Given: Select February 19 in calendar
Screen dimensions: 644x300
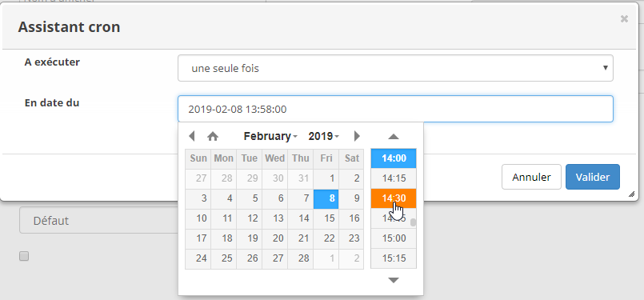Looking at the screenshot, I should pyautogui.click(x=250, y=238).
